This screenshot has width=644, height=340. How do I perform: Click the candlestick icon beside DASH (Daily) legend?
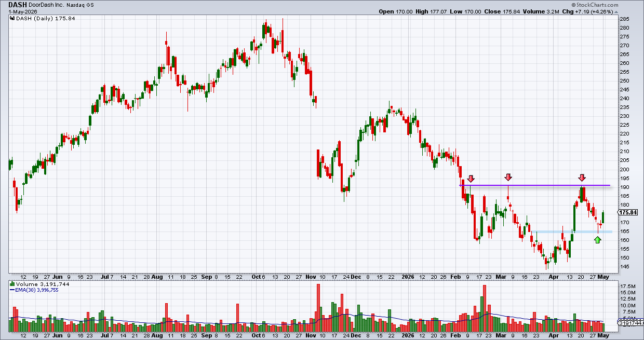pyautogui.click(x=12, y=18)
